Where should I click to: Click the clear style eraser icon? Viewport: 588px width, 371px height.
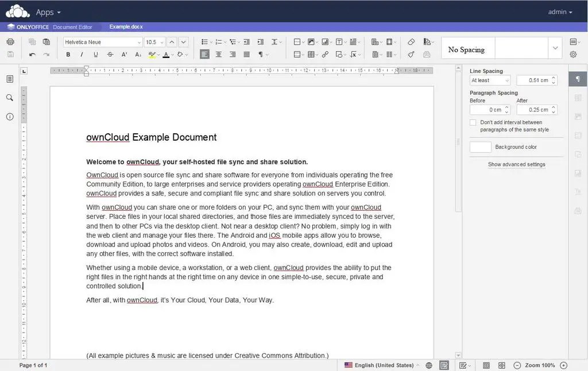pyautogui.click(x=411, y=42)
